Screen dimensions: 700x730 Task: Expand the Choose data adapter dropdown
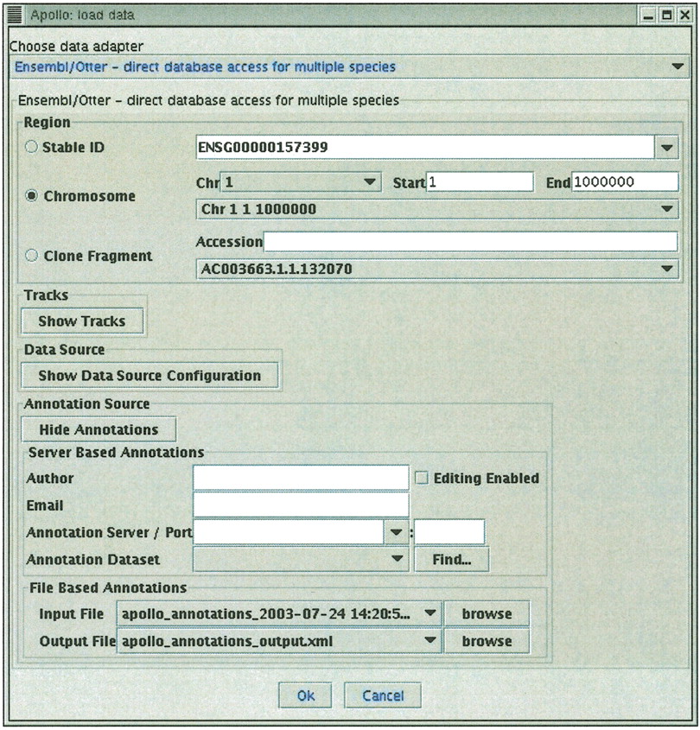pyautogui.click(x=677, y=67)
